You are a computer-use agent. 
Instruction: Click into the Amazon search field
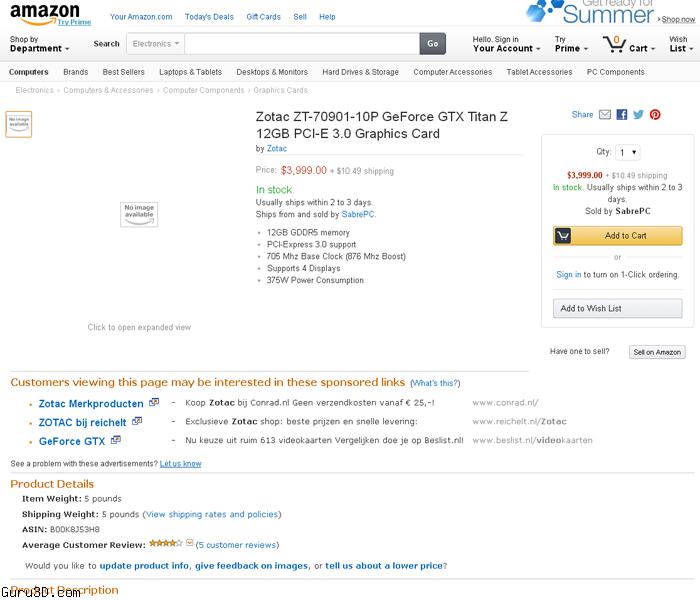(x=302, y=44)
